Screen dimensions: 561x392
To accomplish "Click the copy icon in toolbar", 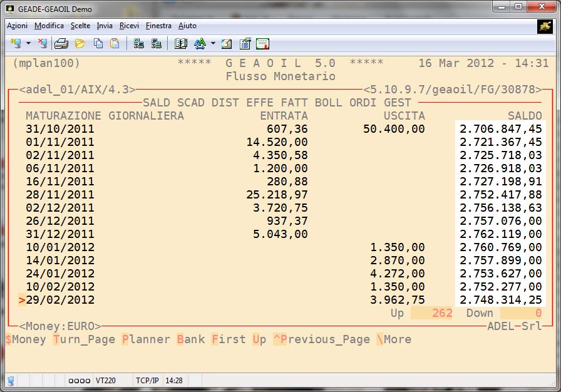I will (98, 44).
